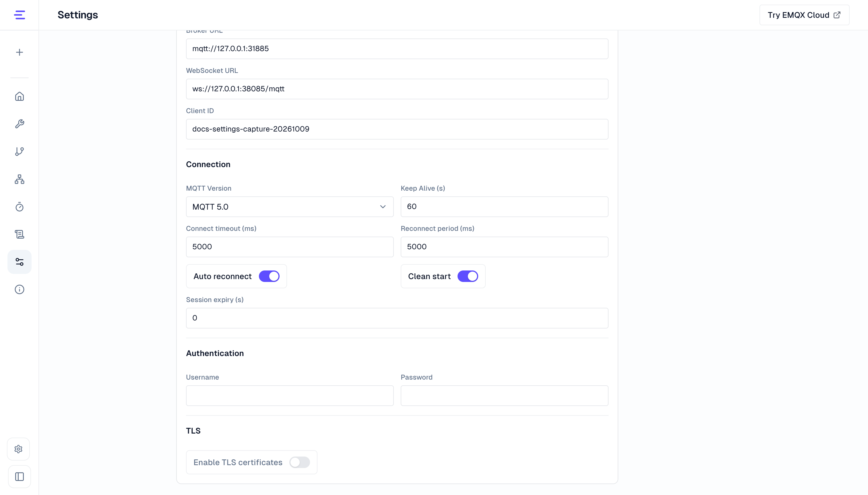Click the Broker URL input field
Image resolution: width=868 pixels, height=495 pixels.
[x=397, y=49]
